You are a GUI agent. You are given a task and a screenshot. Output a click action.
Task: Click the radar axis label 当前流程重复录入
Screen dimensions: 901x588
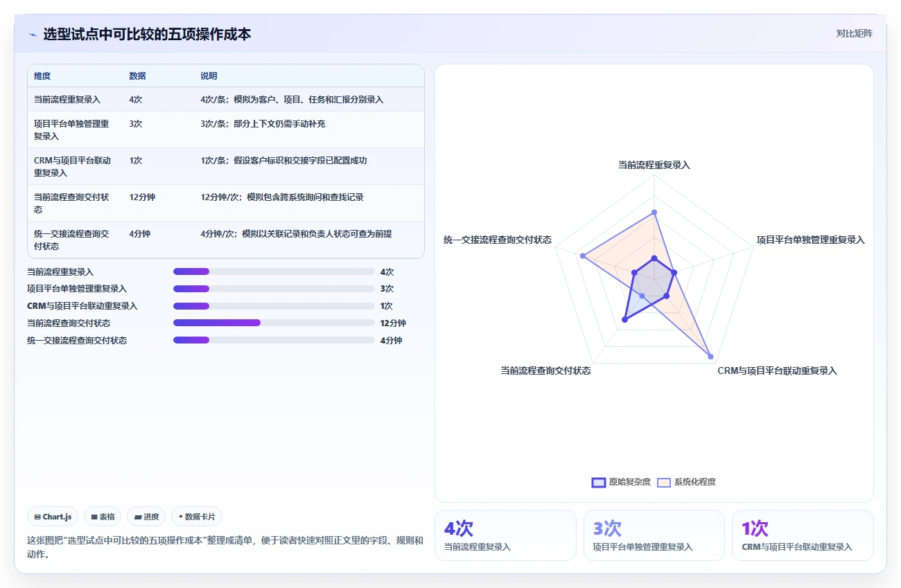pyautogui.click(x=654, y=165)
